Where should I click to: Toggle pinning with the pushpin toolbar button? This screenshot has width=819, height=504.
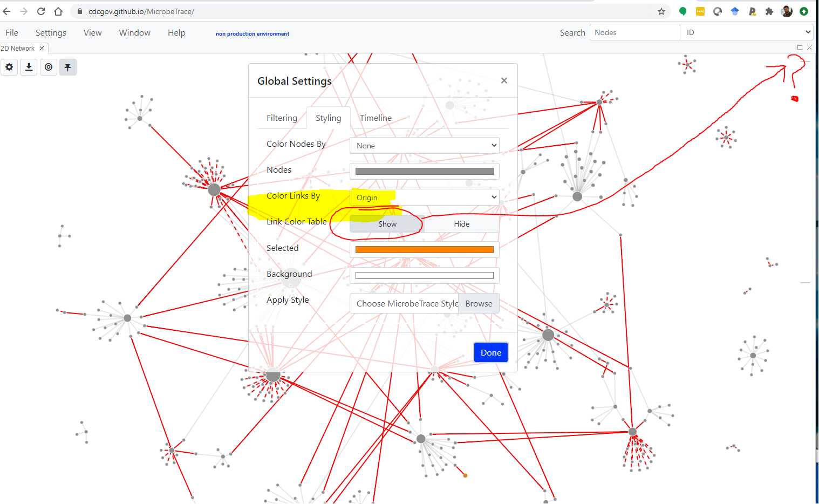coord(67,67)
